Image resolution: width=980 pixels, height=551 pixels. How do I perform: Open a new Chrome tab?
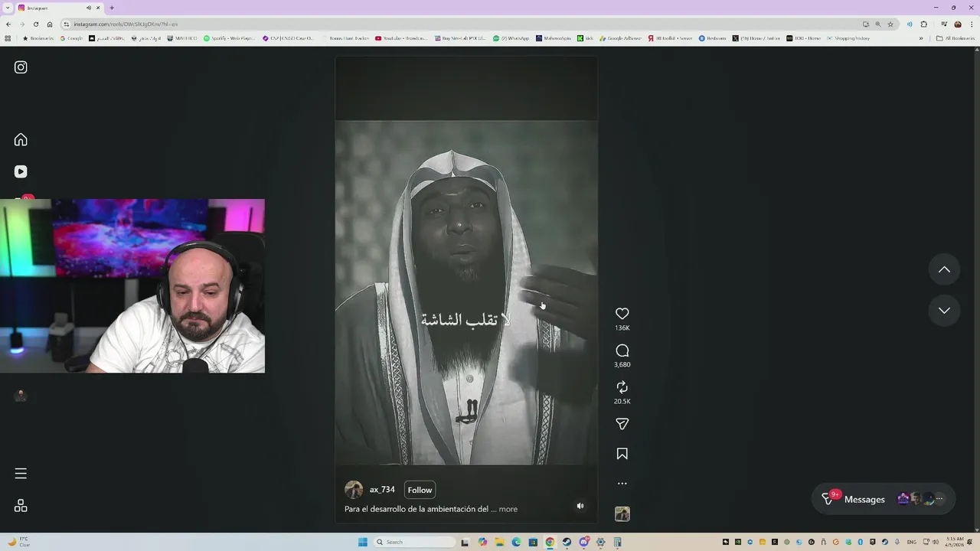coord(112,8)
